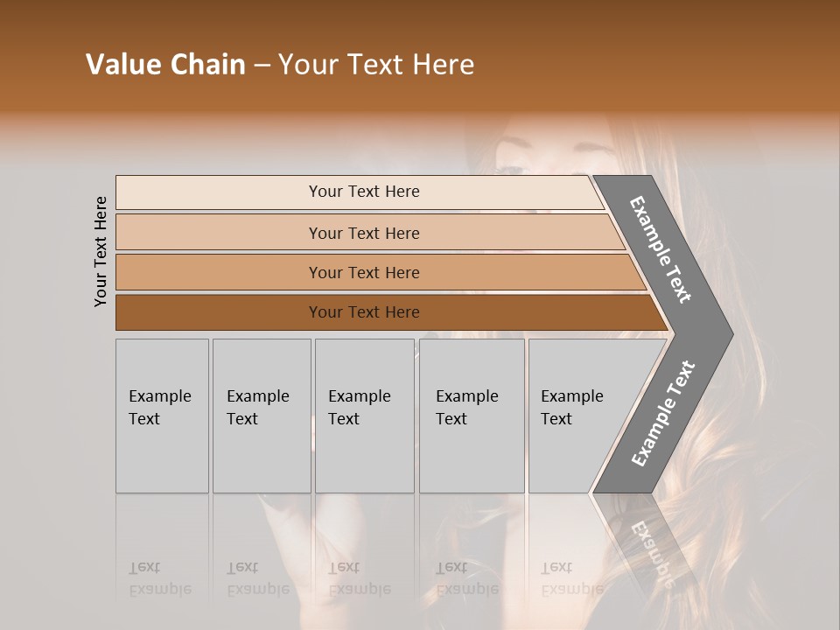The image size is (840, 630).
Task: Click the middle Example Text box
Action: tap(364, 415)
